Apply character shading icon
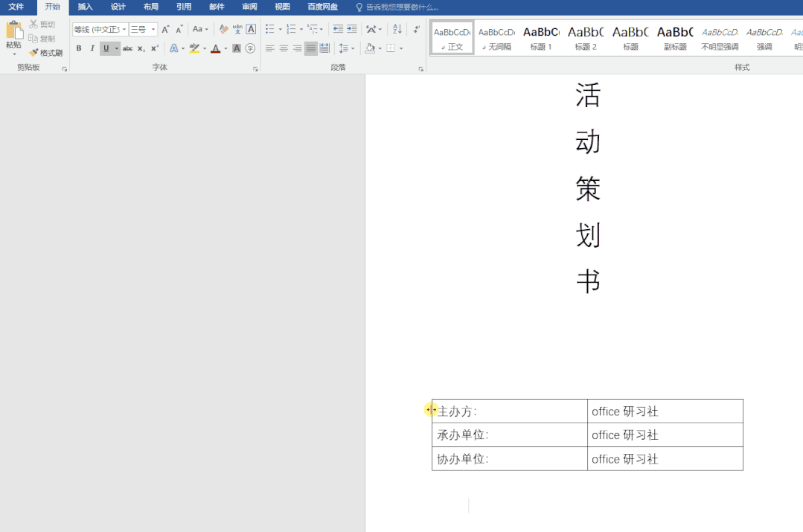803x532 pixels. 236,48
